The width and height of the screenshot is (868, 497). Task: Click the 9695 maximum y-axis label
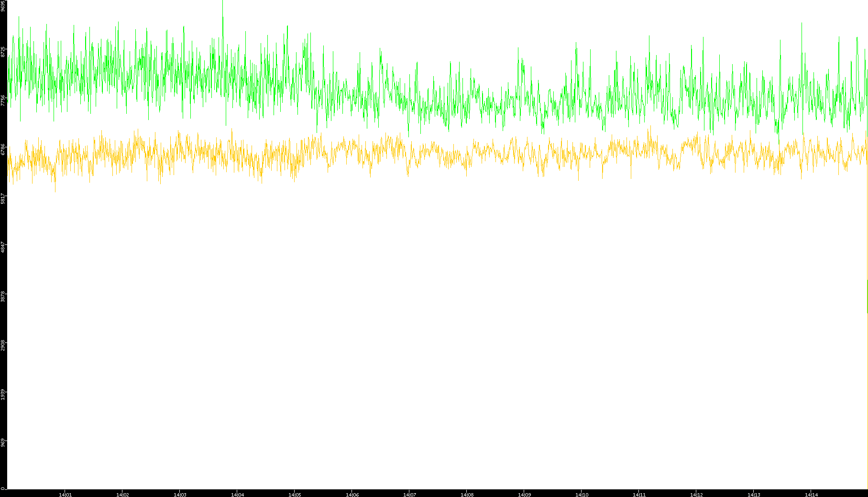coord(3,6)
